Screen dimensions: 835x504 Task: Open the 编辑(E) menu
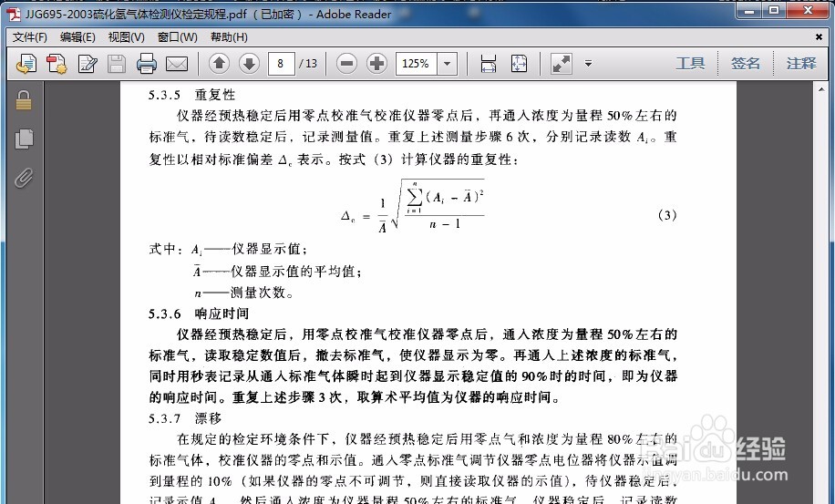point(77,37)
